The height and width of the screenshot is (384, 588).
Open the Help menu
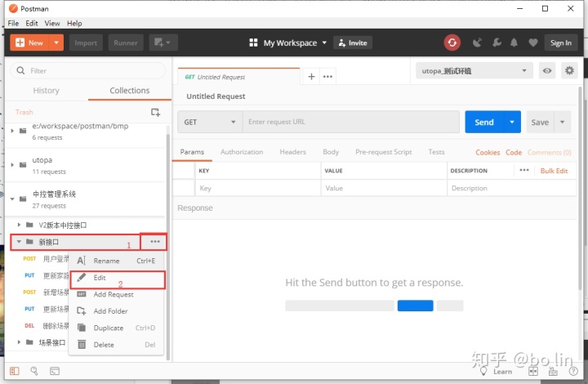(x=74, y=23)
